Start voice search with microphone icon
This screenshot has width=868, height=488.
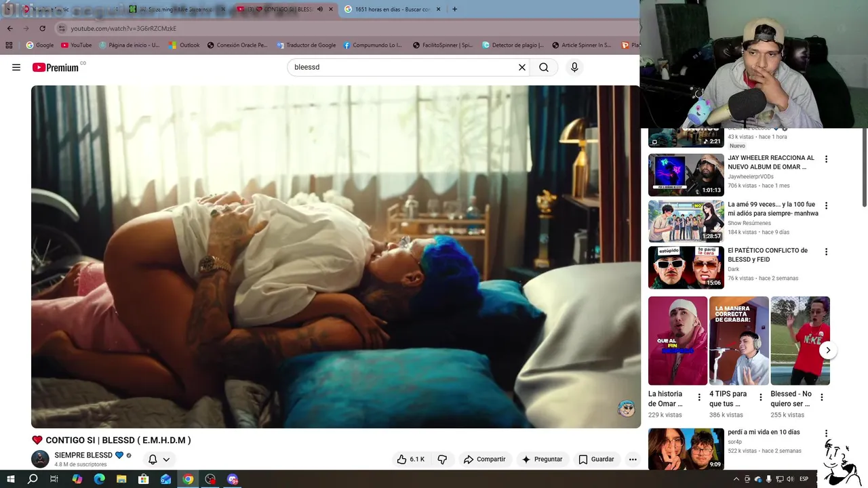574,67
